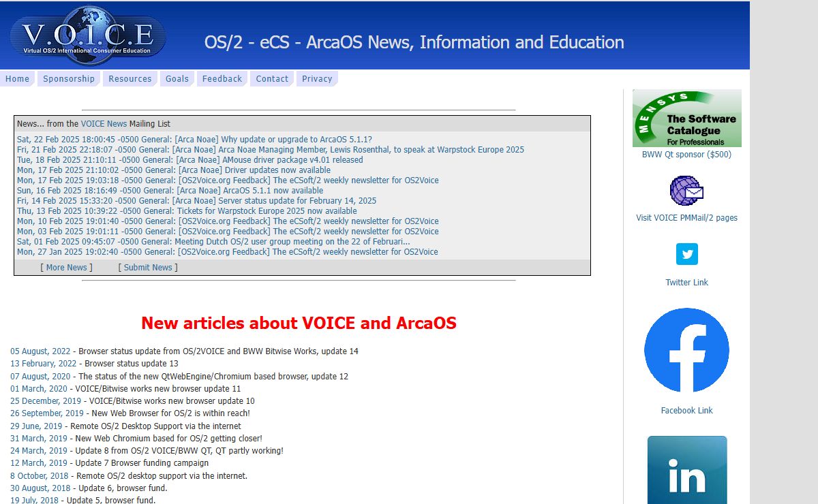Open the BWW Qt sponsor ($500) link
This screenshot has height=504, width=818.
coord(686,155)
